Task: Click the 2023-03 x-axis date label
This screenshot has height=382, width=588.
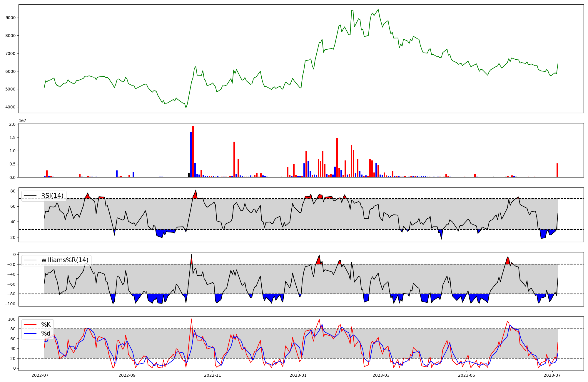Action: pos(381,375)
